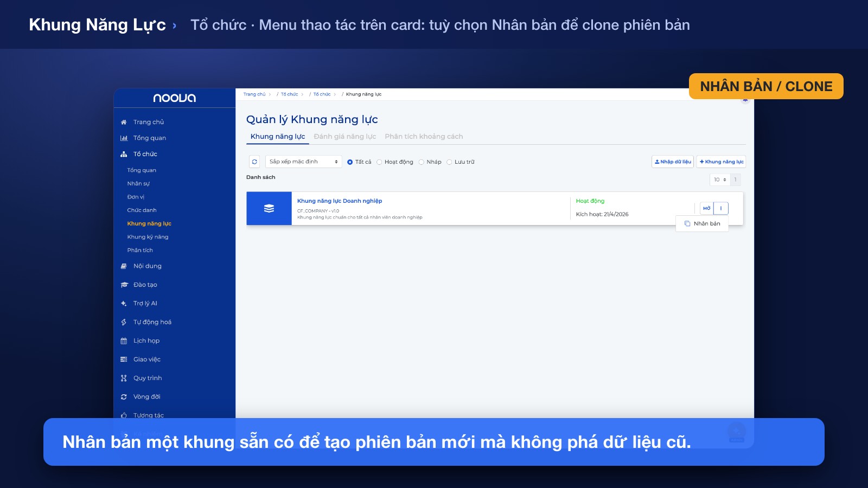Open the three-dot card action menu
868x488 pixels.
pyautogui.click(x=721, y=208)
